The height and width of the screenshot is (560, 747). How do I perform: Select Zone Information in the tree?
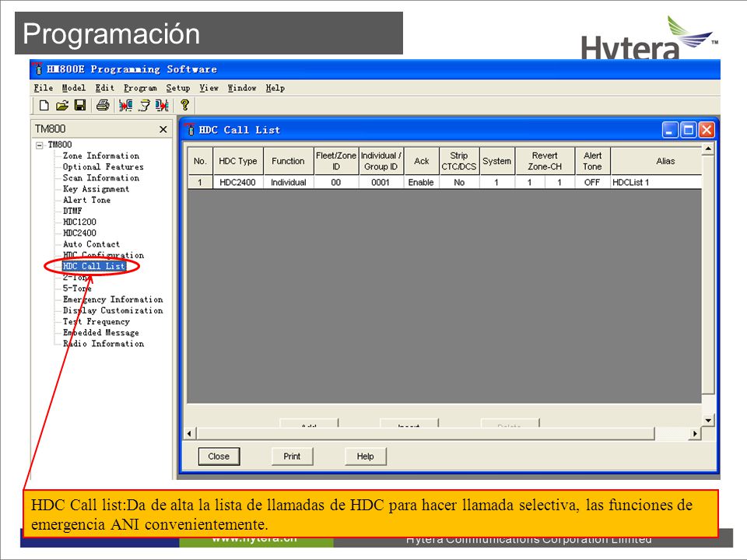click(x=101, y=156)
